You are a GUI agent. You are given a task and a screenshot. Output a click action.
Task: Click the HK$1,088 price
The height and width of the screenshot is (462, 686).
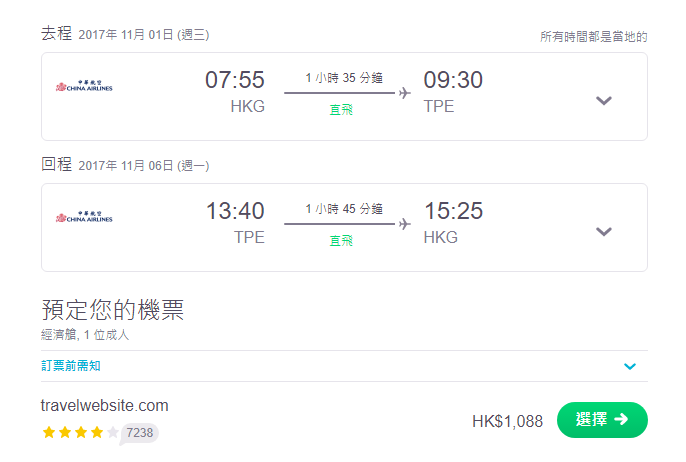(x=508, y=421)
